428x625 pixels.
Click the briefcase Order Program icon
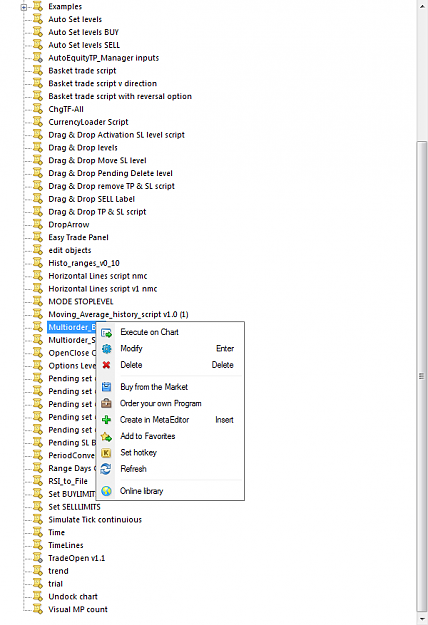[106, 403]
